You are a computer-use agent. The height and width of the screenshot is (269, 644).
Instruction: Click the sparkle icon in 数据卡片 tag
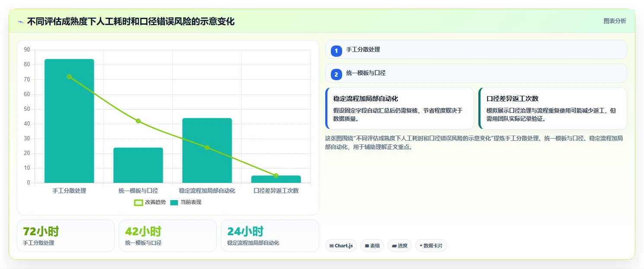(421, 246)
